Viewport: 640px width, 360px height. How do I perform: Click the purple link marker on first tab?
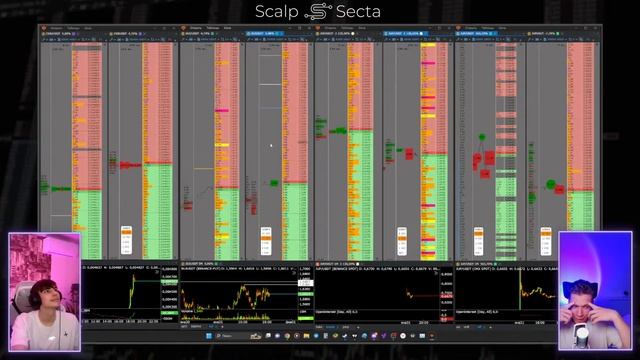[x=73, y=33]
